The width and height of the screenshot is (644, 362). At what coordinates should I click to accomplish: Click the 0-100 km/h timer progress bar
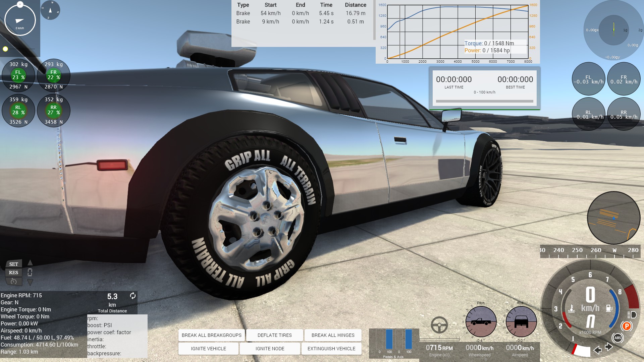click(484, 101)
